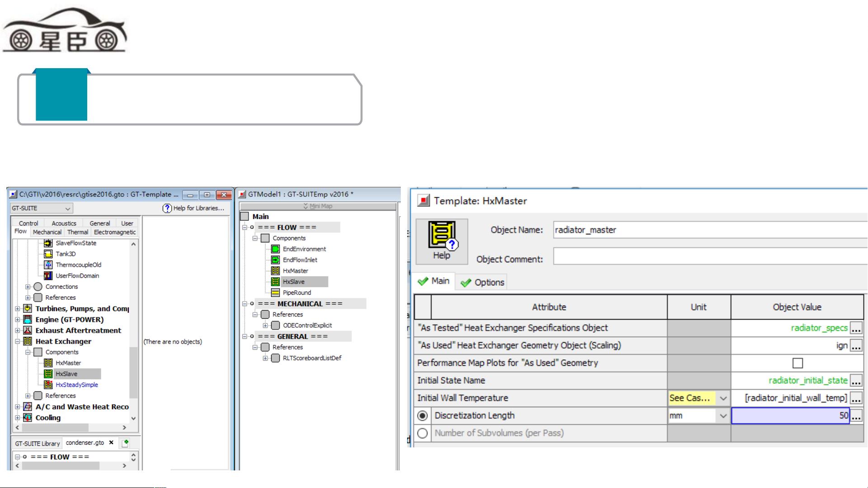Switch to the Options tab
Image resolution: width=868 pixels, height=488 pixels.
482,282
